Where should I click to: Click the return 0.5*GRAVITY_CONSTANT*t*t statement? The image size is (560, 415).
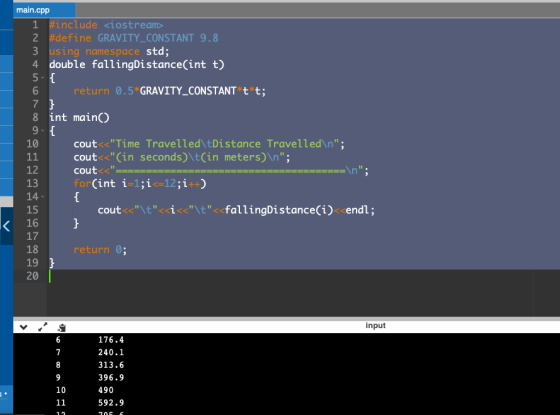click(x=170, y=91)
